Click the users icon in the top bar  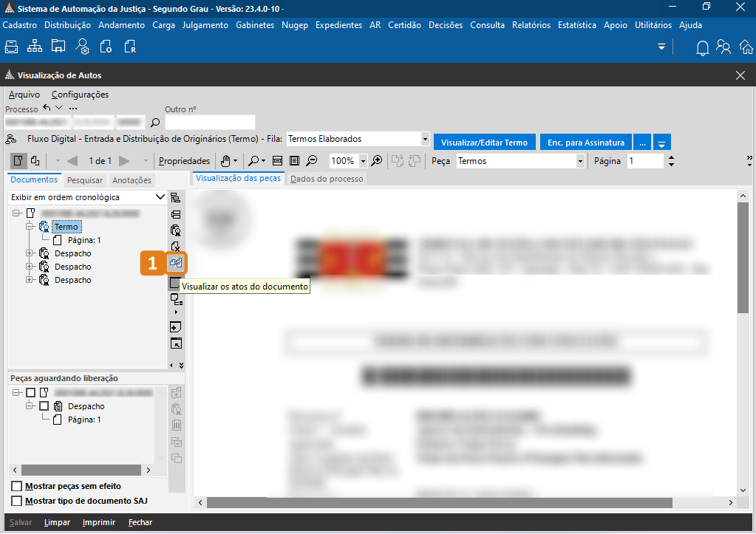pos(723,47)
